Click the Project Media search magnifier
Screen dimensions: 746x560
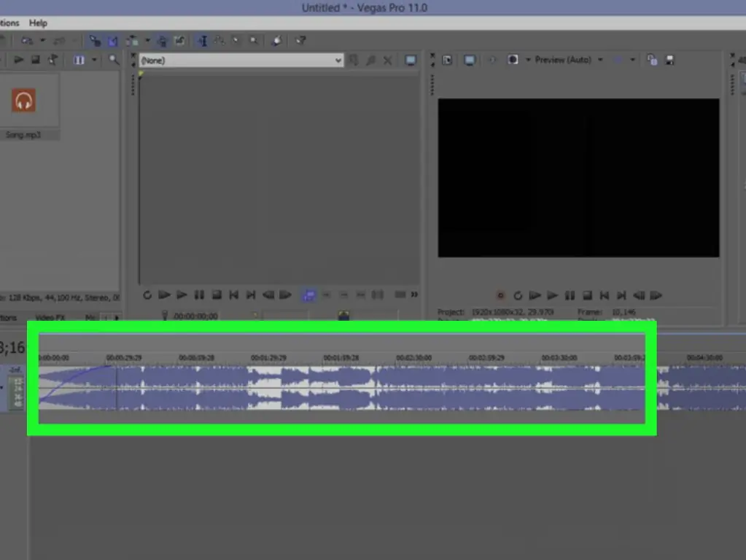click(x=114, y=60)
